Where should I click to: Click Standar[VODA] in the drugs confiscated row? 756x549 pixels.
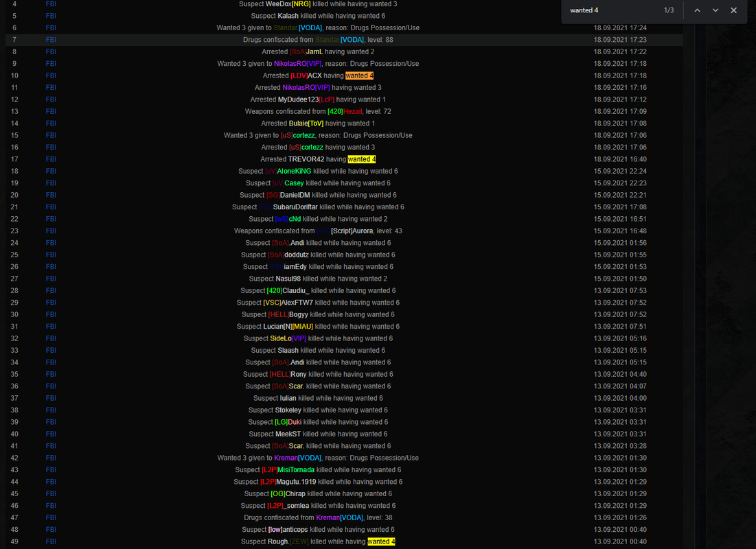tap(339, 40)
